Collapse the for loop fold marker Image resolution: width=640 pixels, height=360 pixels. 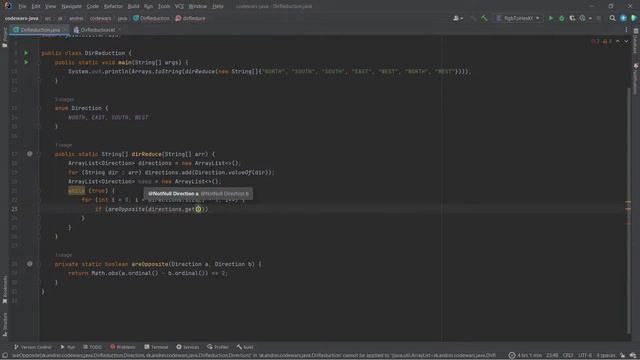click(x=40, y=200)
